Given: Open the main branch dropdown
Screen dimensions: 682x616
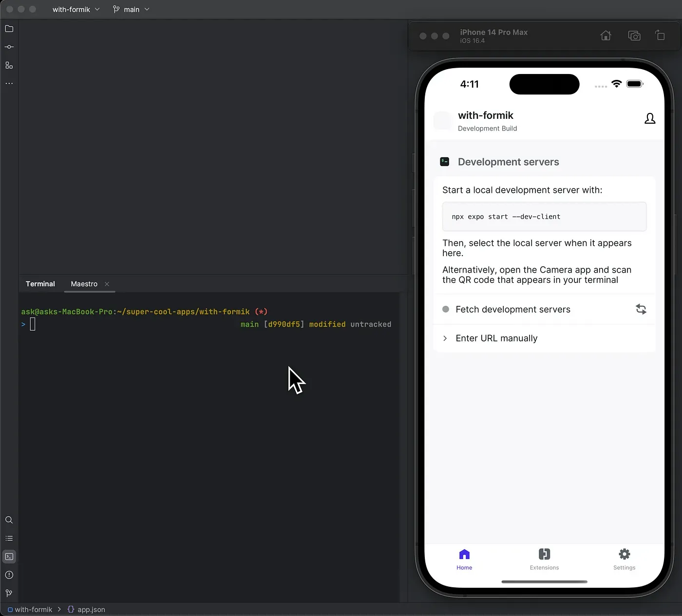Looking at the screenshot, I should pyautogui.click(x=131, y=9).
